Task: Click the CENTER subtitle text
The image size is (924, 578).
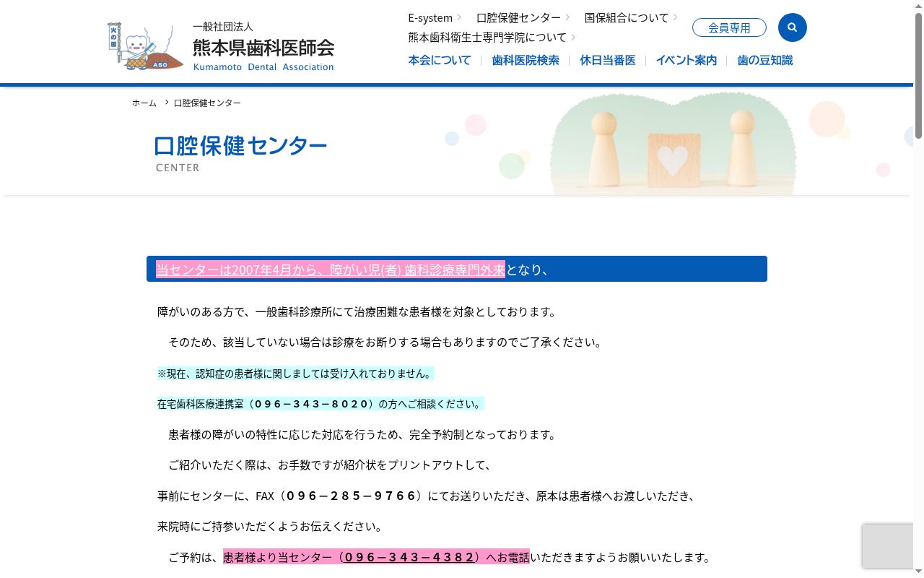Action: [x=178, y=168]
